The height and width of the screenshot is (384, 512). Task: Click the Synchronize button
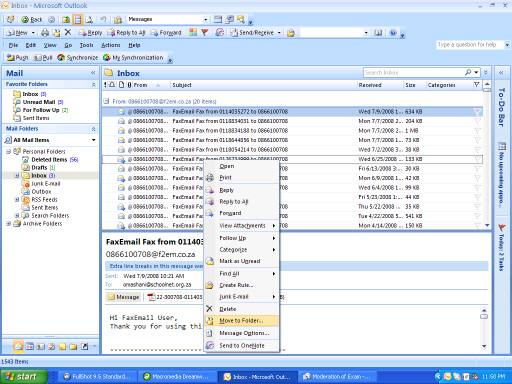click(77, 58)
